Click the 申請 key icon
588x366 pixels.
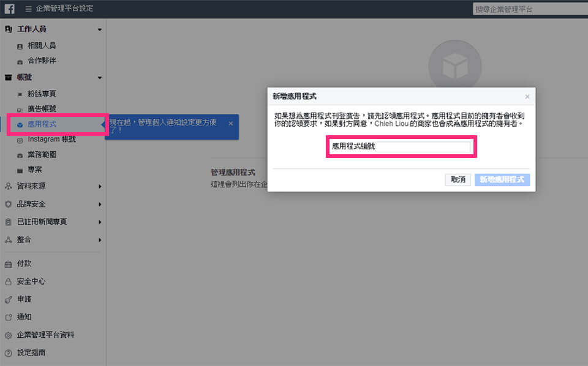click(8, 299)
